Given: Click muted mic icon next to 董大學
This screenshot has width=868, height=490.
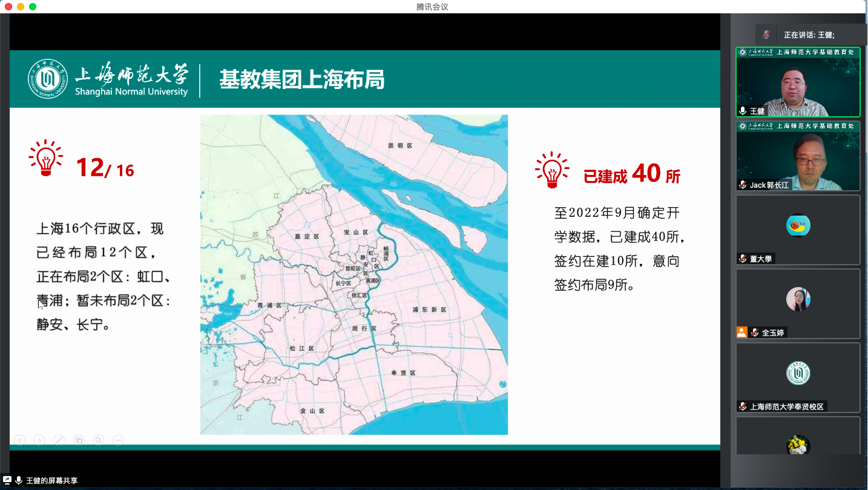Looking at the screenshot, I should click(743, 259).
